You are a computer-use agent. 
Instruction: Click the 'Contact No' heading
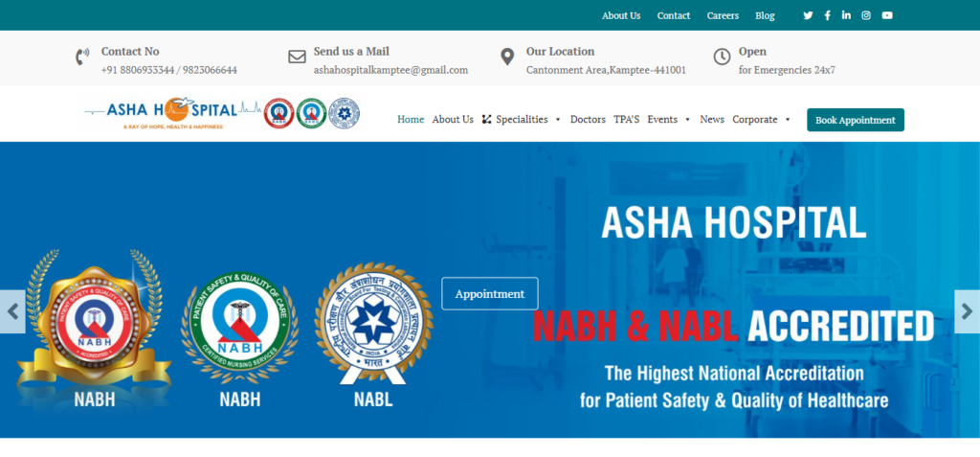(x=130, y=52)
